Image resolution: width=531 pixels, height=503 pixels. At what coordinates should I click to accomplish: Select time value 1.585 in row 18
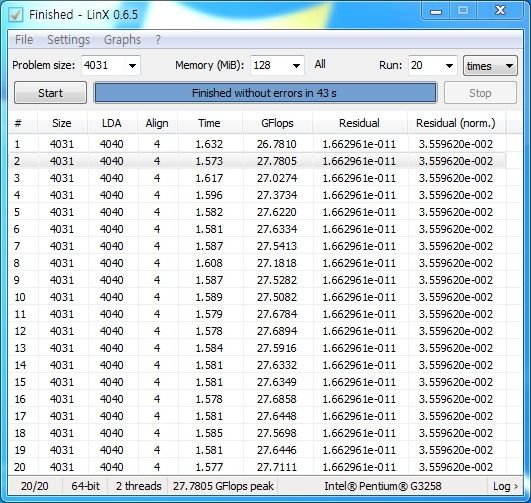click(x=209, y=433)
